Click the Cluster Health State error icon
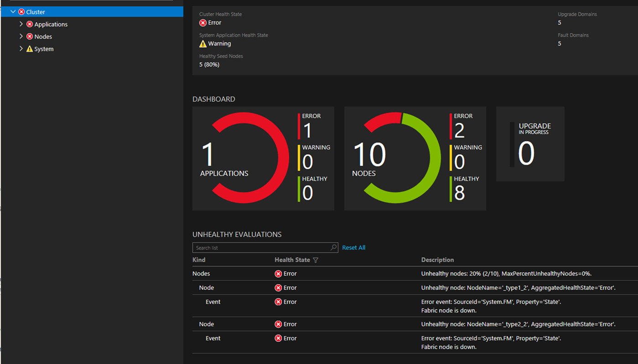This screenshot has width=638, height=364. (x=203, y=23)
